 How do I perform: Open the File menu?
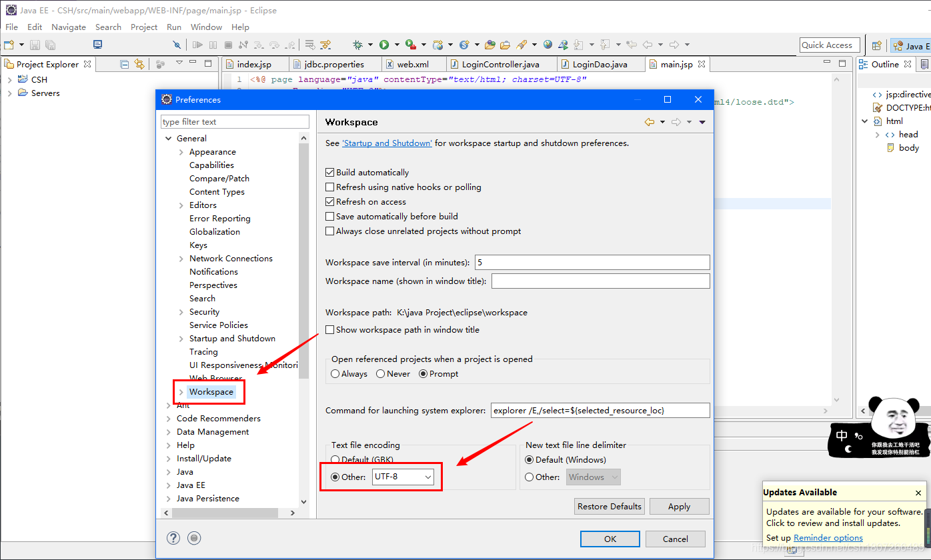click(x=11, y=27)
